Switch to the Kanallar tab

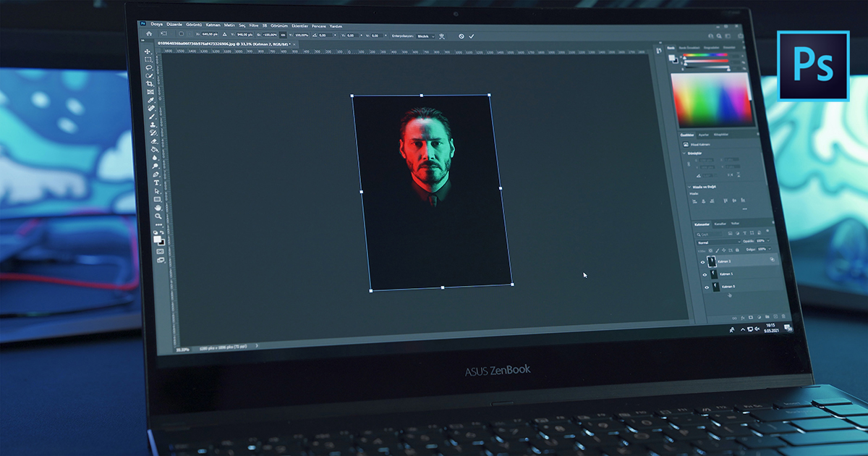pos(720,224)
